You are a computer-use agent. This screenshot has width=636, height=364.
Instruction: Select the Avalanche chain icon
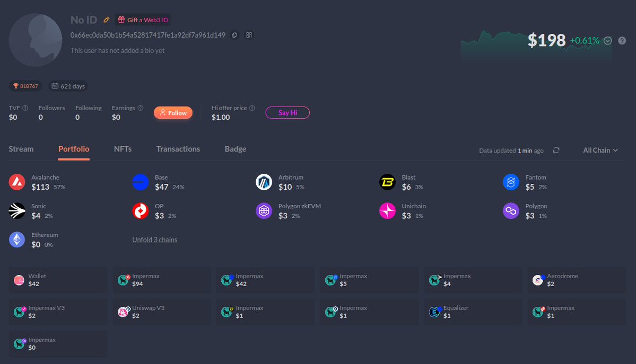17,182
